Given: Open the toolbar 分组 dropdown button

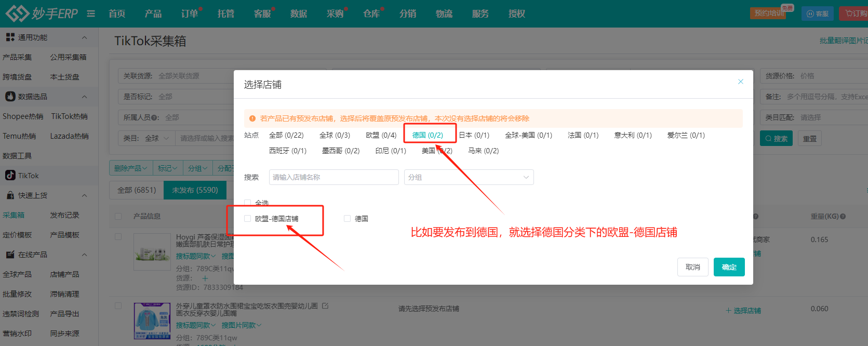Looking at the screenshot, I should pyautogui.click(x=197, y=168).
